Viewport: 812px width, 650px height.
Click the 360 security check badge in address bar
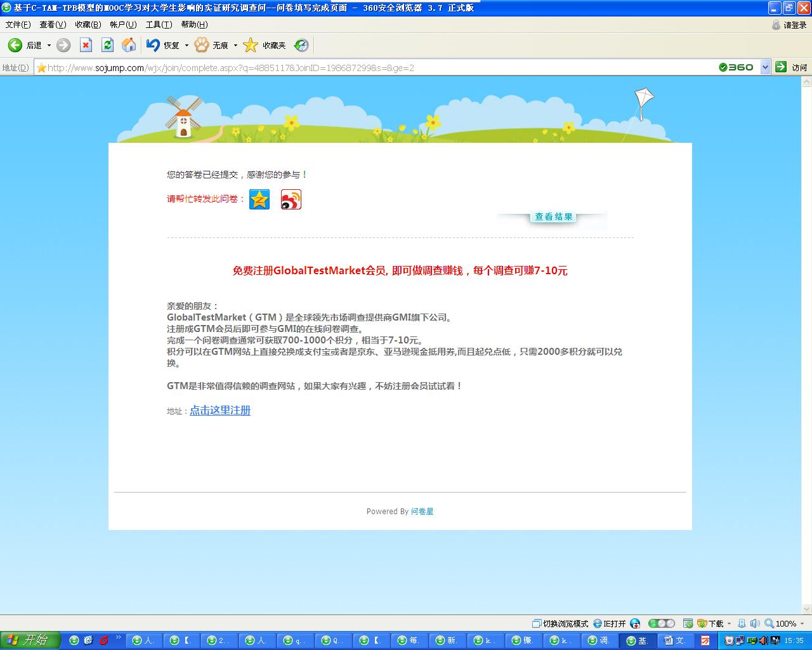click(737, 67)
